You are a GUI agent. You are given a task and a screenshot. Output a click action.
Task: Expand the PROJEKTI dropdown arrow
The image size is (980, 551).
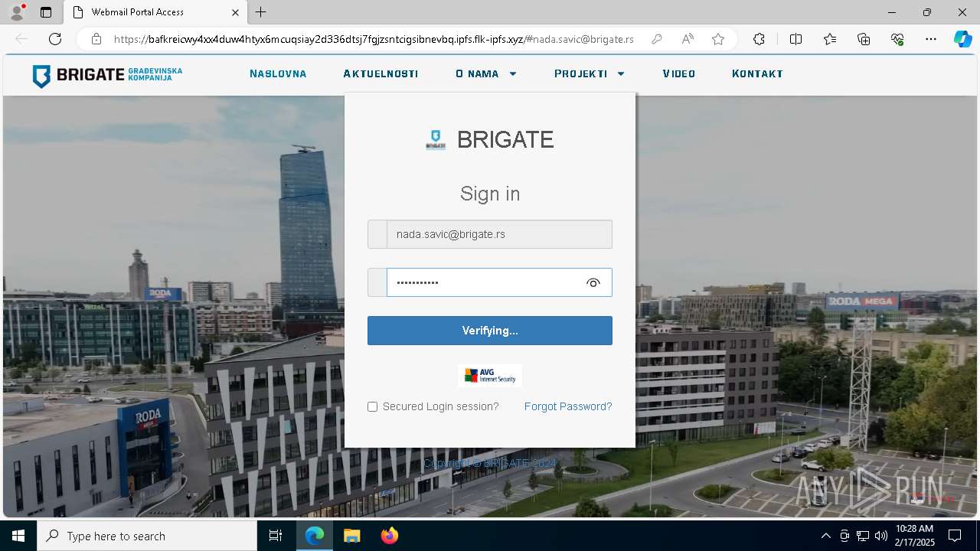point(621,74)
